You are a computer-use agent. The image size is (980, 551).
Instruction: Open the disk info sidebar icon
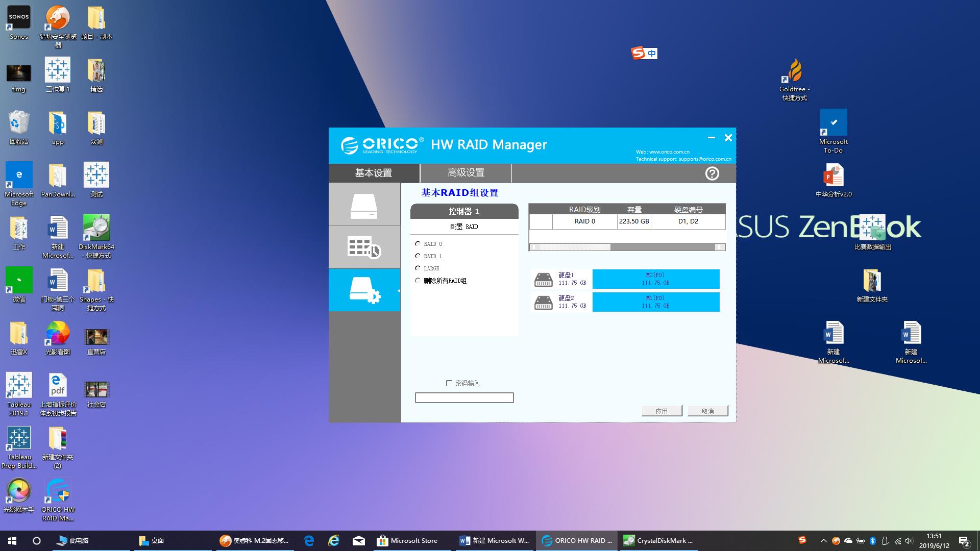pyautogui.click(x=364, y=205)
